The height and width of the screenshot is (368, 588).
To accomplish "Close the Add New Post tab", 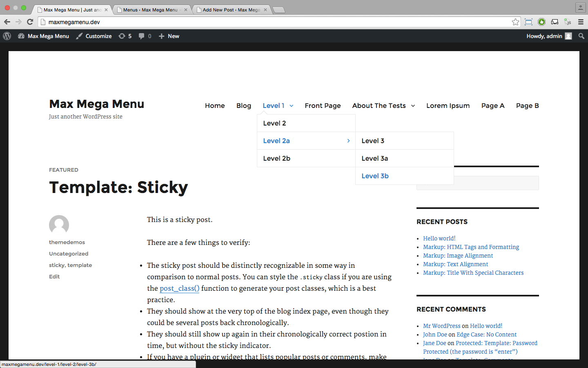I will pos(265,10).
